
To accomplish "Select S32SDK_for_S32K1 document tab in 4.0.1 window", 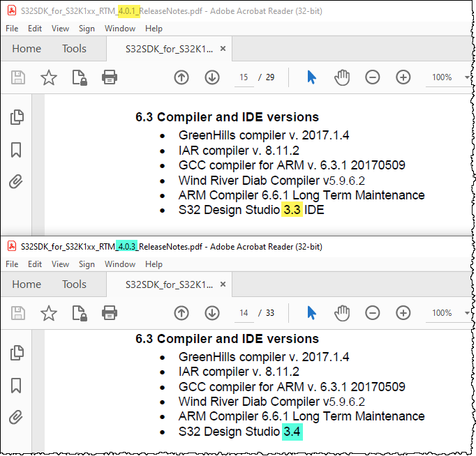I will point(169,49).
